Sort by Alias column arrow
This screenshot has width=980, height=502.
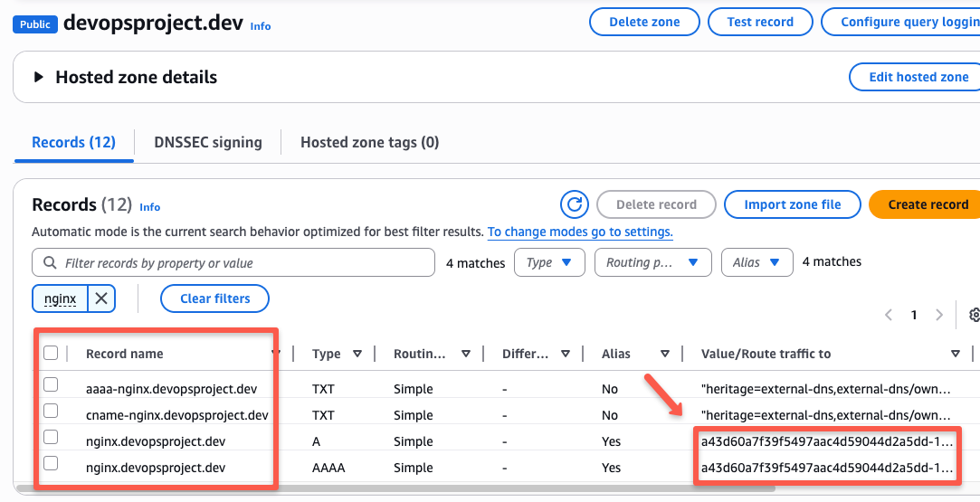coord(665,354)
